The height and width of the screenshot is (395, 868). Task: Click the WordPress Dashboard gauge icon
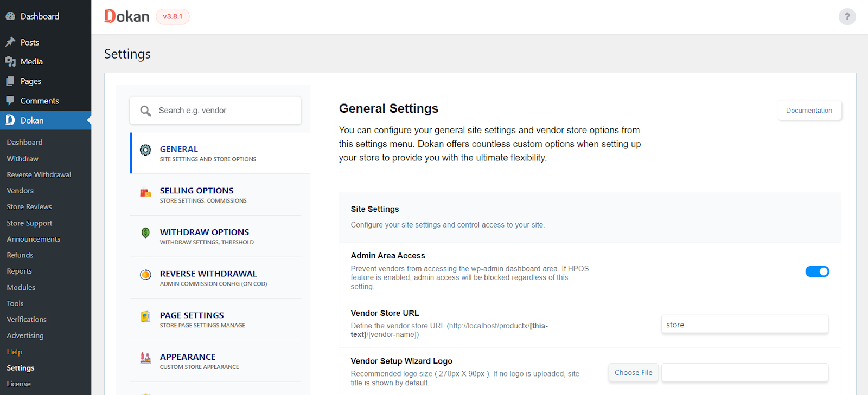10,16
